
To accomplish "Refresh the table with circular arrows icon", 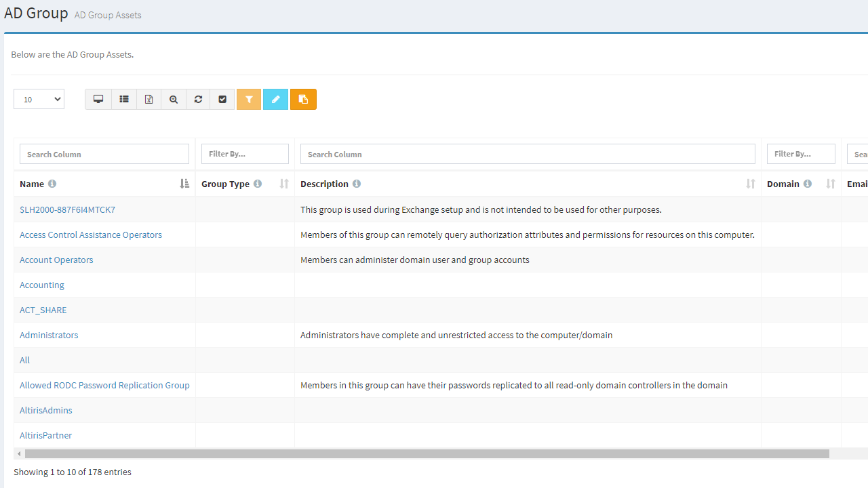I will tap(198, 99).
